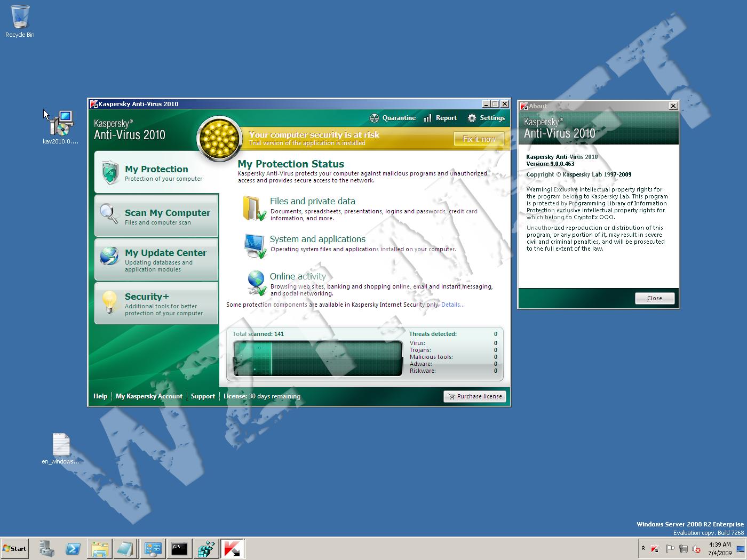747x560 pixels.
Task: Click the Details... link
Action: [x=452, y=305]
